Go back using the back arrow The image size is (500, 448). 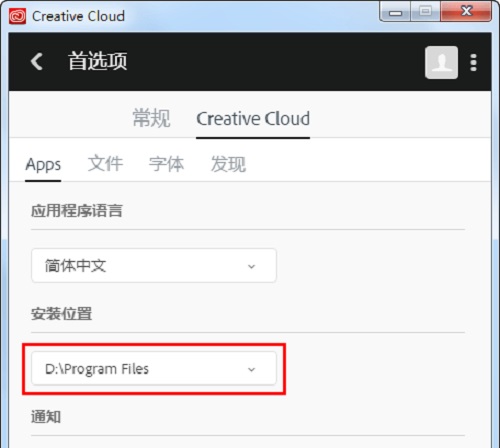pos(37,62)
